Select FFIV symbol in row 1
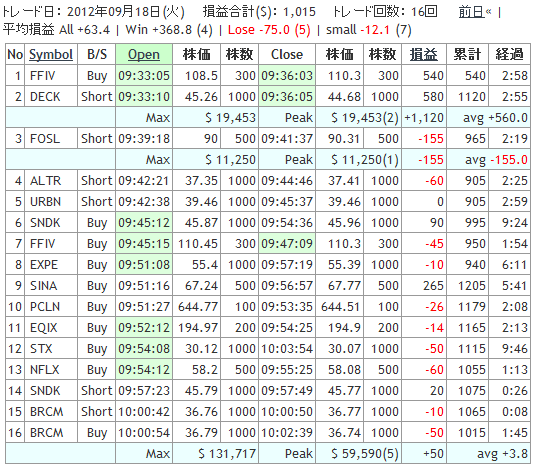Image resolution: width=534 pixels, height=467 pixels. [43, 76]
